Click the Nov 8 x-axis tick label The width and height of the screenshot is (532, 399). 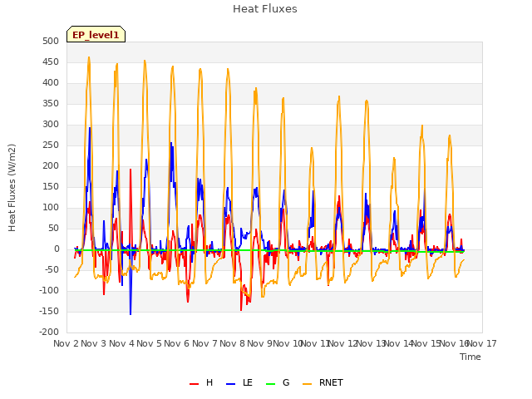[232, 343]
